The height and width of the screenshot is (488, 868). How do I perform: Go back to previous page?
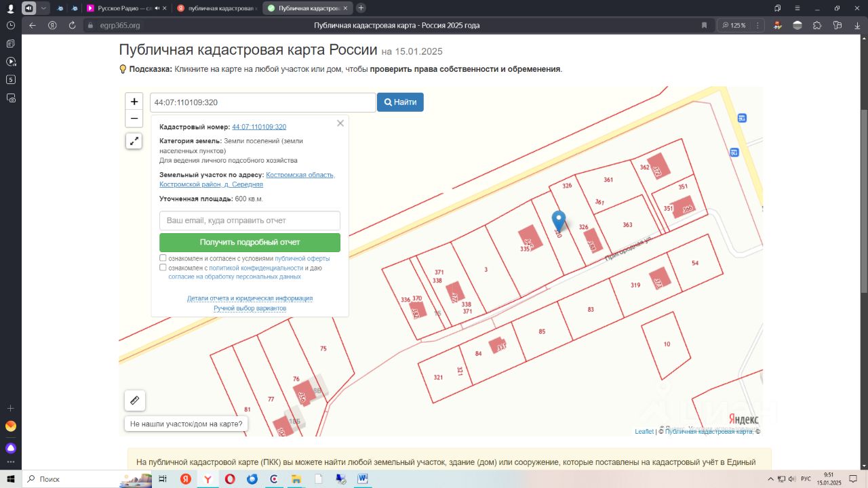[33, 25]
